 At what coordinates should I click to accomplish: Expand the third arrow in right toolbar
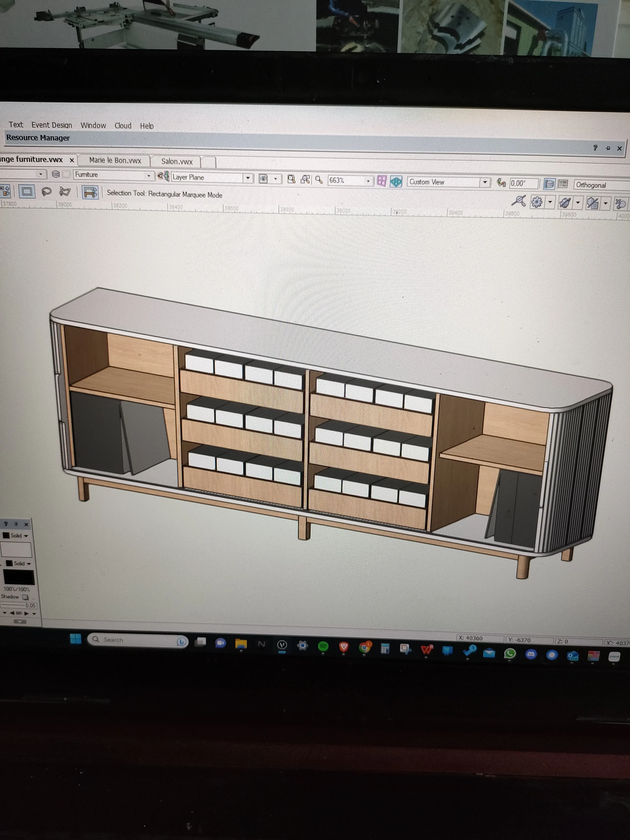click(606, 204)
